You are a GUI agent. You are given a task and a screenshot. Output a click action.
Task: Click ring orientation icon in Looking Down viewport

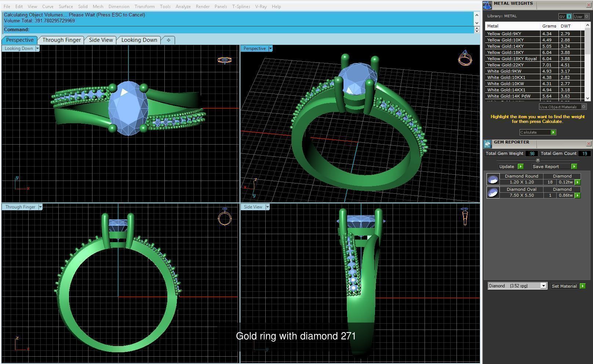pos(225,60)
